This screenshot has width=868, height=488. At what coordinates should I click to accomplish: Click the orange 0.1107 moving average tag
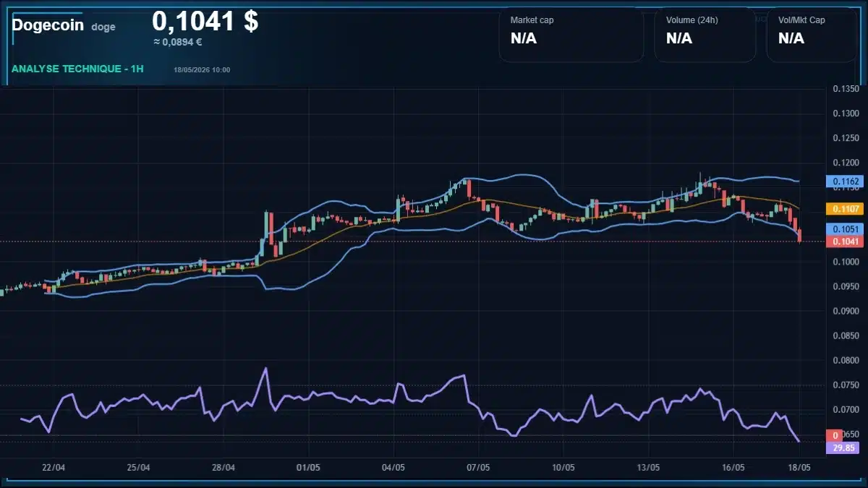pyautogui.click(x=843, y=208)
